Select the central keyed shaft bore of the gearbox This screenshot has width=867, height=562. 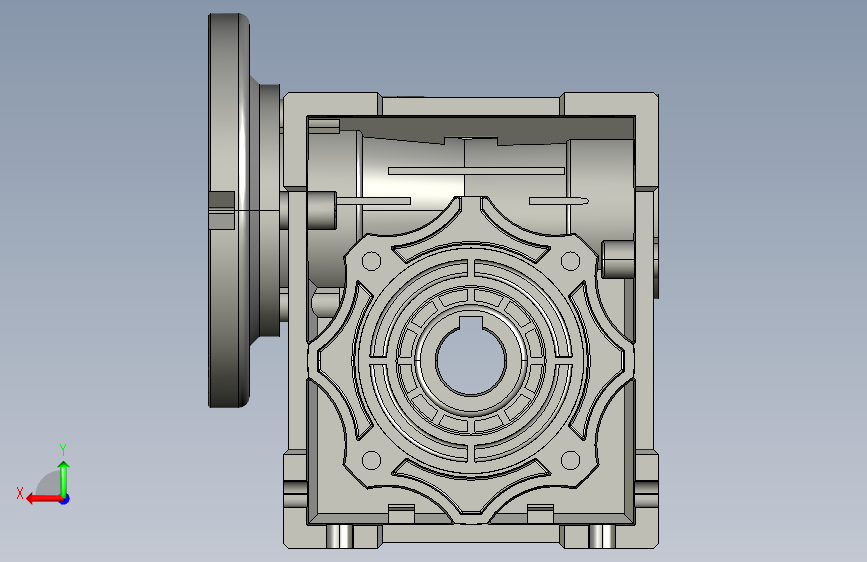(x=471, y=356)
